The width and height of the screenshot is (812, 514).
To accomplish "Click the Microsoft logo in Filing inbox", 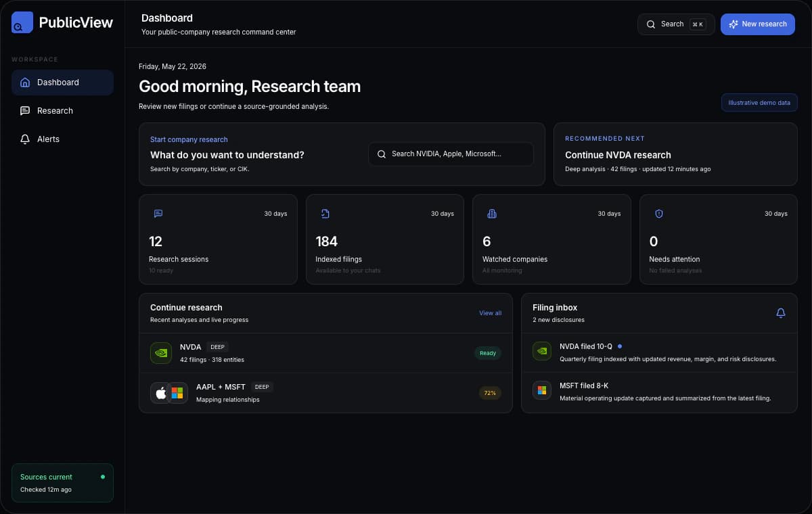I will pos(542,390).
